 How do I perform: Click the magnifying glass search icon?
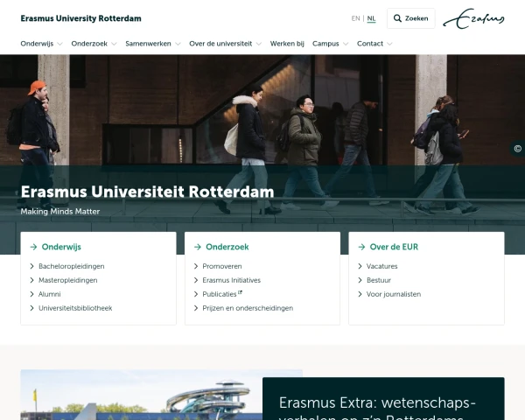(x=397, y=18)
